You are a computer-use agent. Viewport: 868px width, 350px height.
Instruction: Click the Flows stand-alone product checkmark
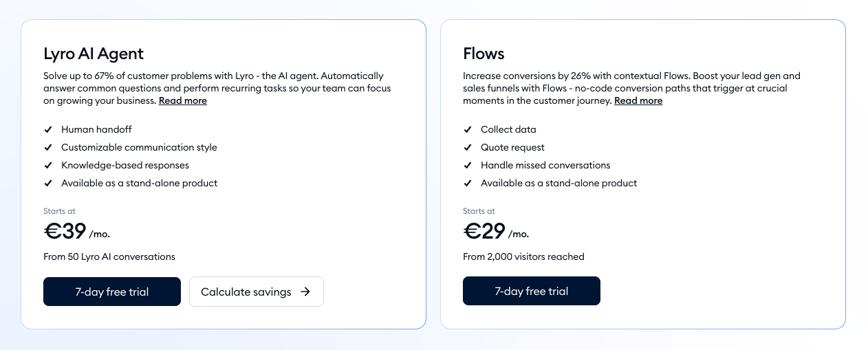[x=468, y=183]
